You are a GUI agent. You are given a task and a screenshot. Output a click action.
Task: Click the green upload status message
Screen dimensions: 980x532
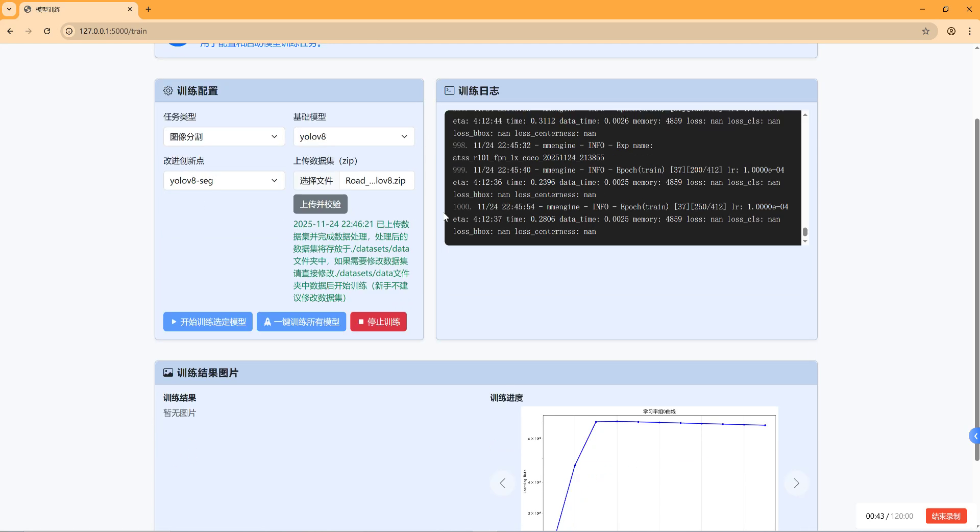pos(351,261)
